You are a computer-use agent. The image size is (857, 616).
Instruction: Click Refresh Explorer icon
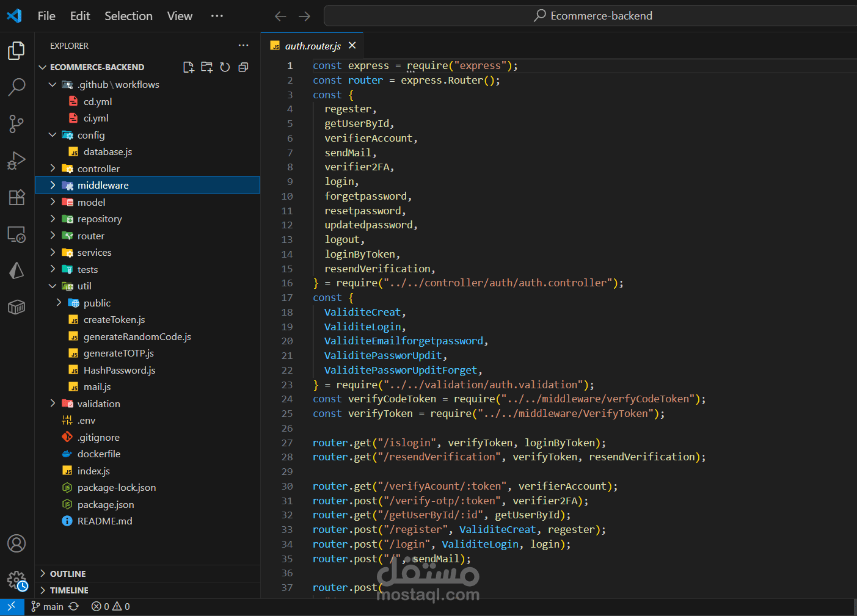coord(225,67)
